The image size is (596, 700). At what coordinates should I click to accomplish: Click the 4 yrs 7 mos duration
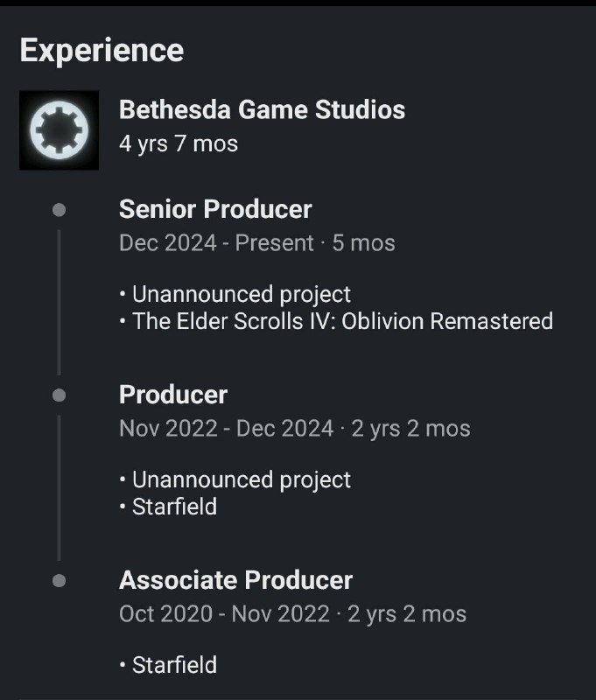pos(179,143)
